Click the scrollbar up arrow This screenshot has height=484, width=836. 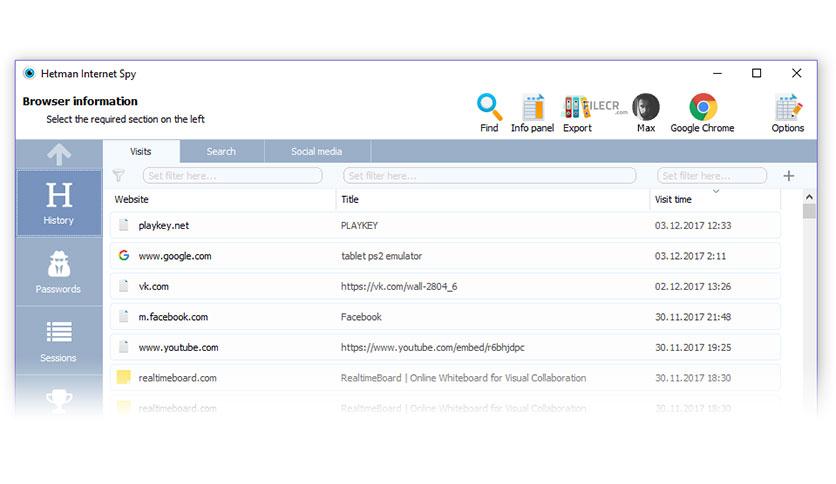(809, 197)
